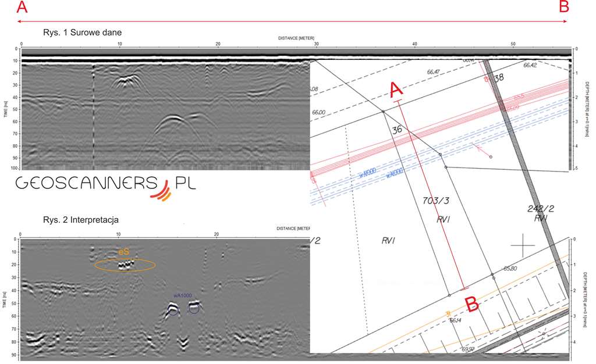
Task: Click the orange ellipse marking the eS anomaly
Action: (125, 265)
